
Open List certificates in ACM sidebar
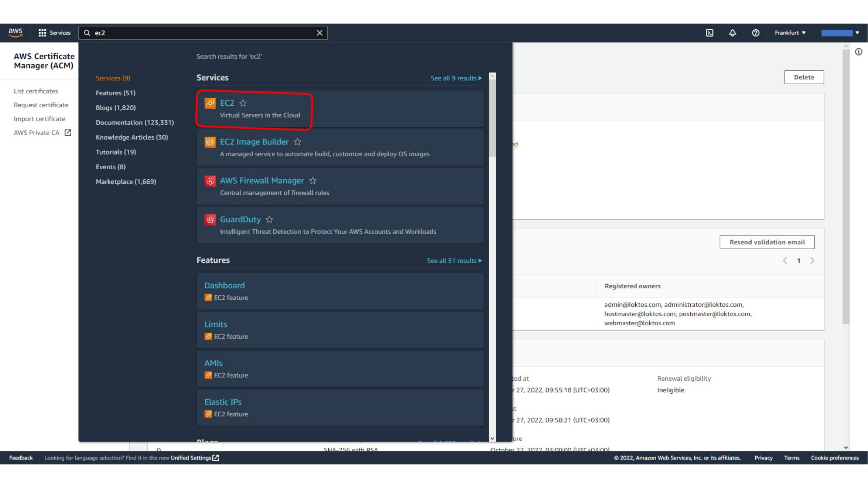[x=36, y=91]
